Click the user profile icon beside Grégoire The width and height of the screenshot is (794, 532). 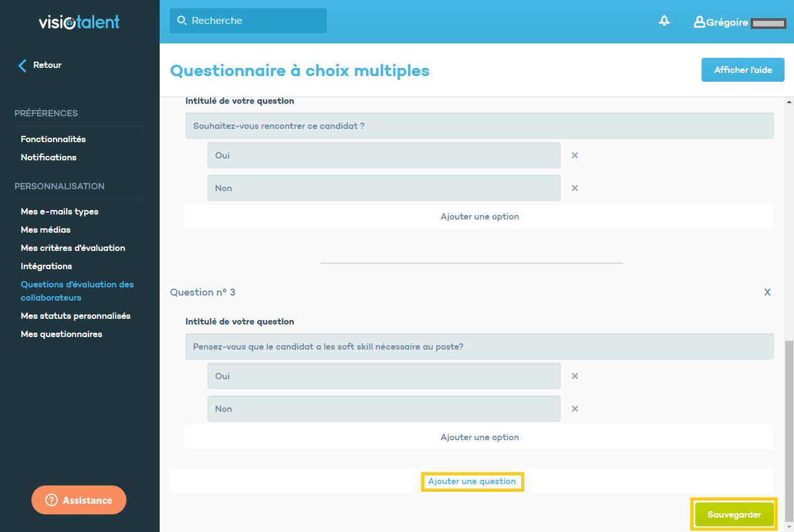pos(699,22)
